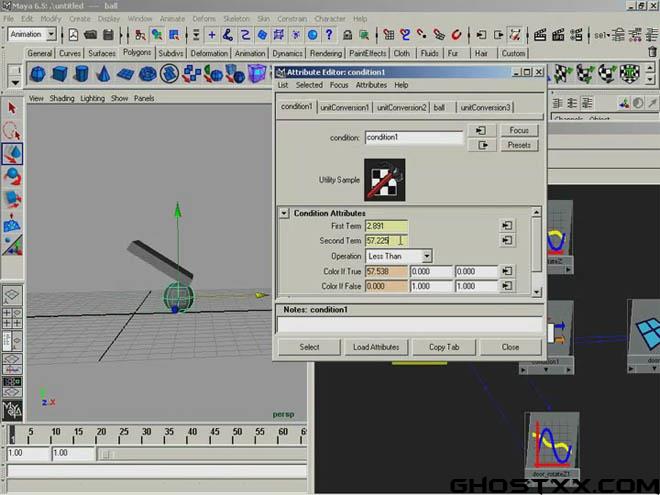
Task: Open the Skeleton menu
Action: [237, 19]
